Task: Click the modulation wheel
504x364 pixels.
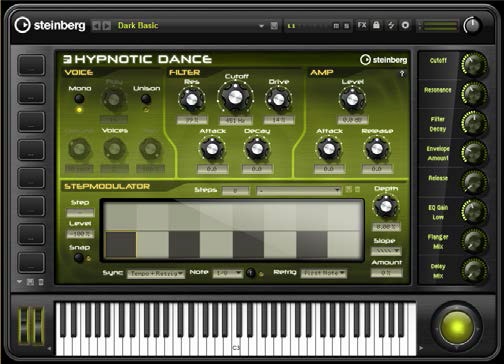Action: pos(38,325)
